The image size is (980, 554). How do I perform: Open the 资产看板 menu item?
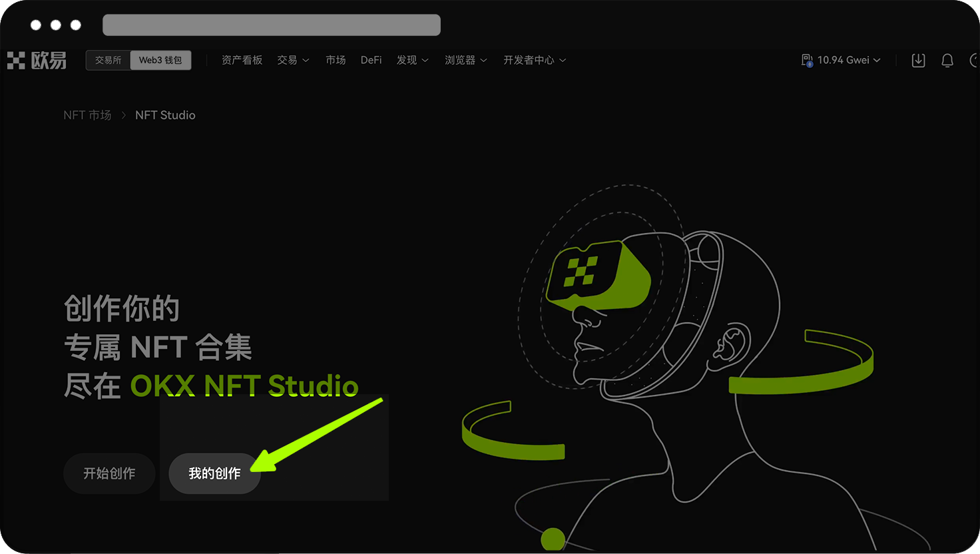pyautogui.click(x=242, y=60)
